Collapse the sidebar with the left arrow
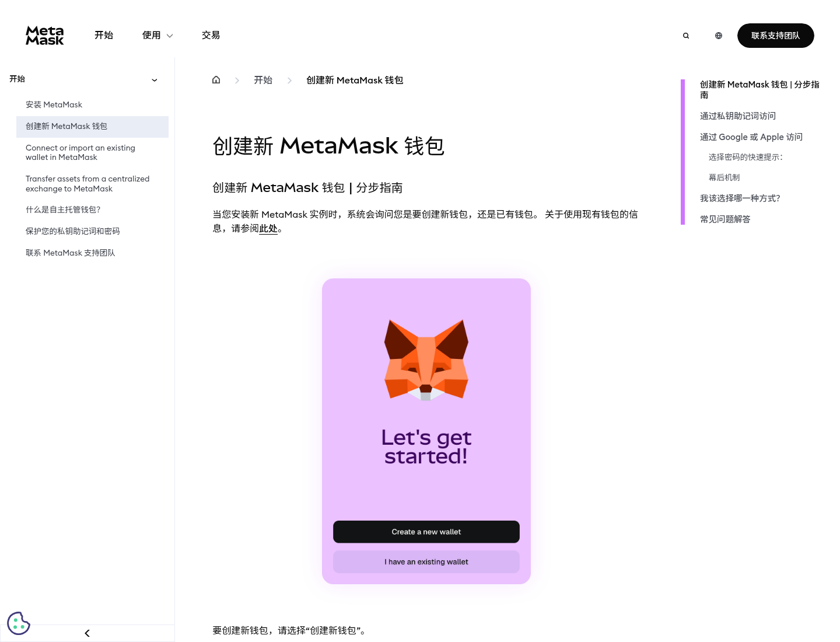 pos(87,633)
